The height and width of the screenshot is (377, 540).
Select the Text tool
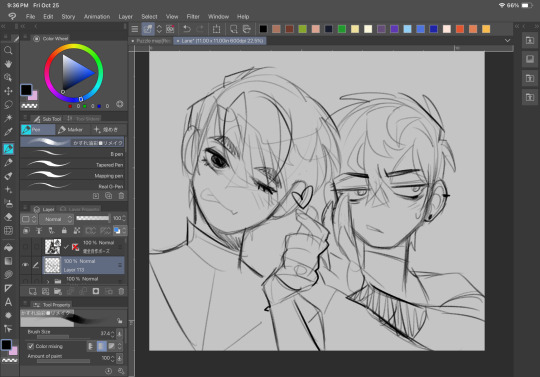click(x=8, y=302)
